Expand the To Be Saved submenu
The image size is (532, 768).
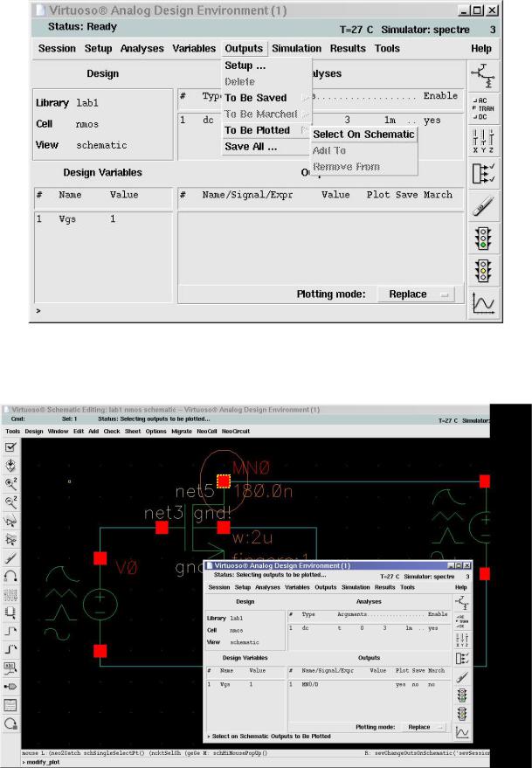(x=266, y=98)
